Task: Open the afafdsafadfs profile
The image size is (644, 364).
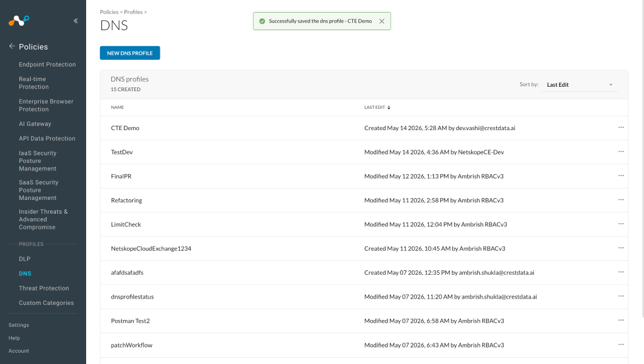Action: pyautogui.click(x=127, y=272)
